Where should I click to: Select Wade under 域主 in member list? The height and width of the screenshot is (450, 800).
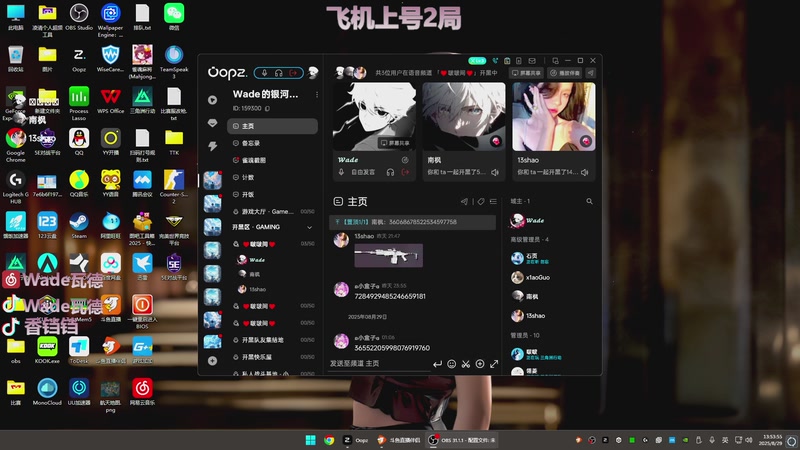(x=528, y=220)
